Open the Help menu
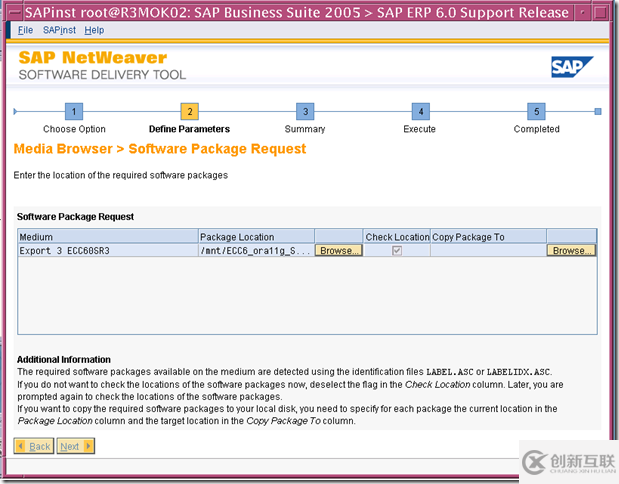This screenshot has width=619, height=484. (94, 30)
